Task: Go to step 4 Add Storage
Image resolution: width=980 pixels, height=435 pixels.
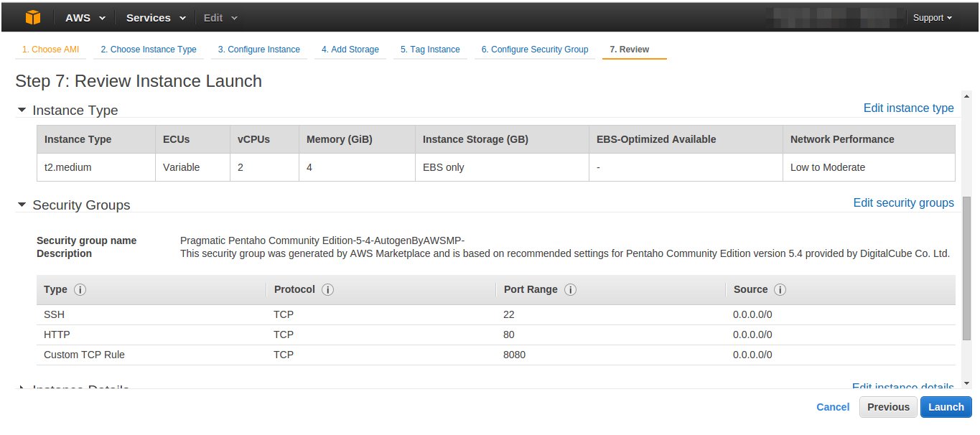Action: 350,50
